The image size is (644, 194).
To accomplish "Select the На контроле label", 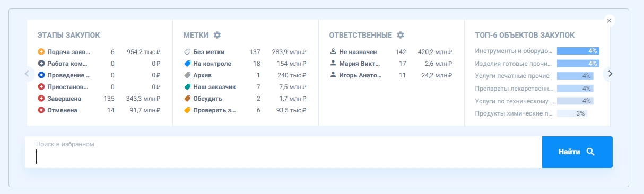I will [212, 64].
